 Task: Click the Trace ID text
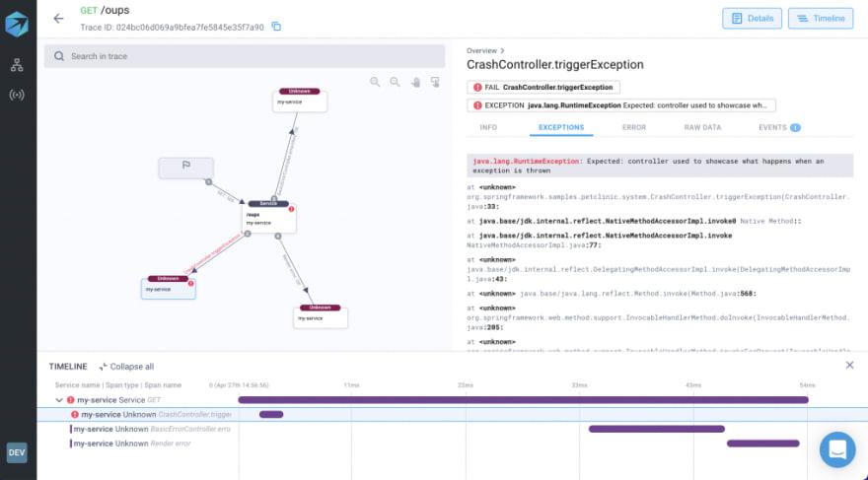172,27
